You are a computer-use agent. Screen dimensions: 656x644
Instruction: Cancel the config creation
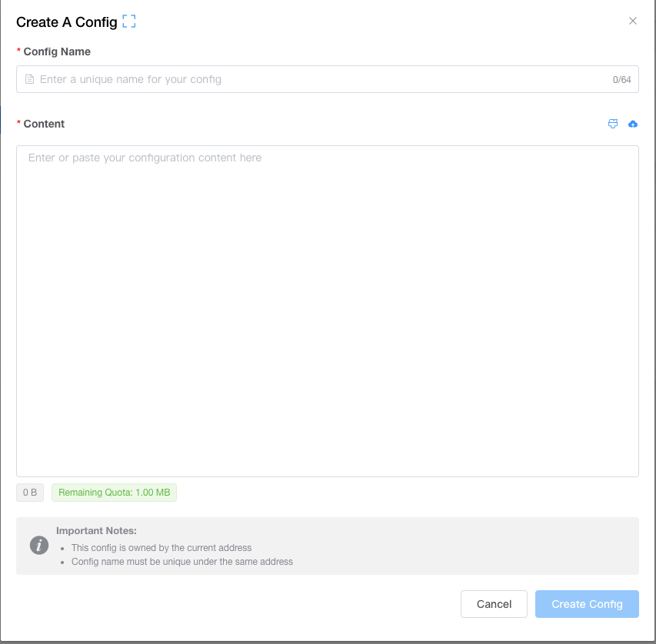(494, 604)
